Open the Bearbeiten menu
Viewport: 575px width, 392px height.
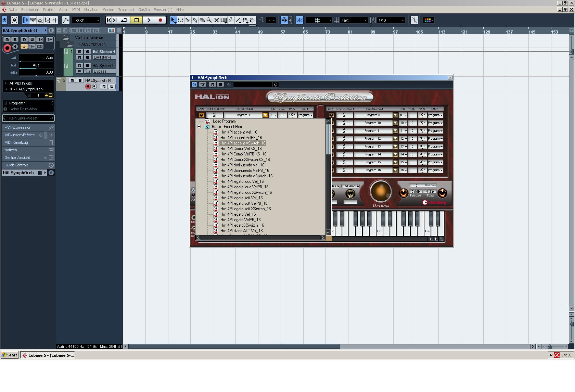(x=30, y=10)
